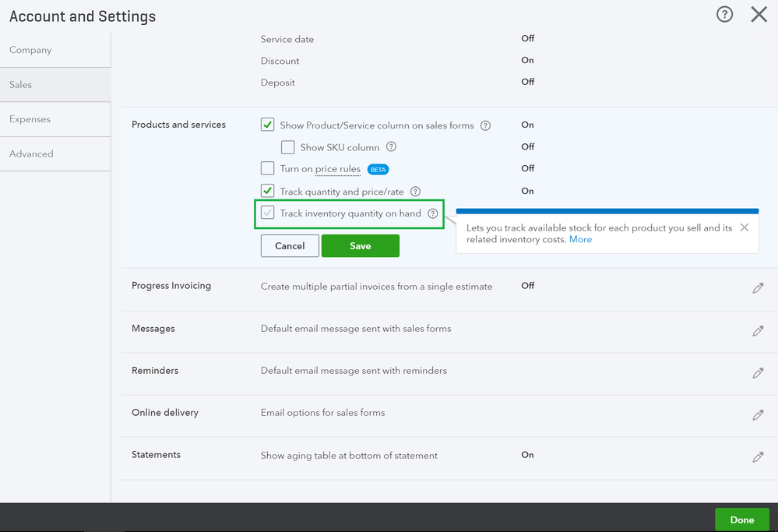
Task: Open the Expenses settings tab
Action: pos(30,119)
